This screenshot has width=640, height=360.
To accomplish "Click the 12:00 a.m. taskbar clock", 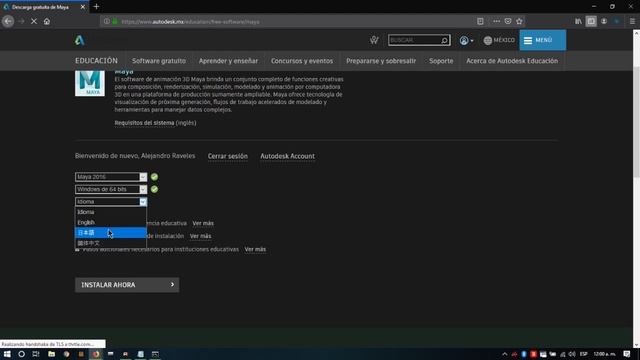I will click(604, 354).
